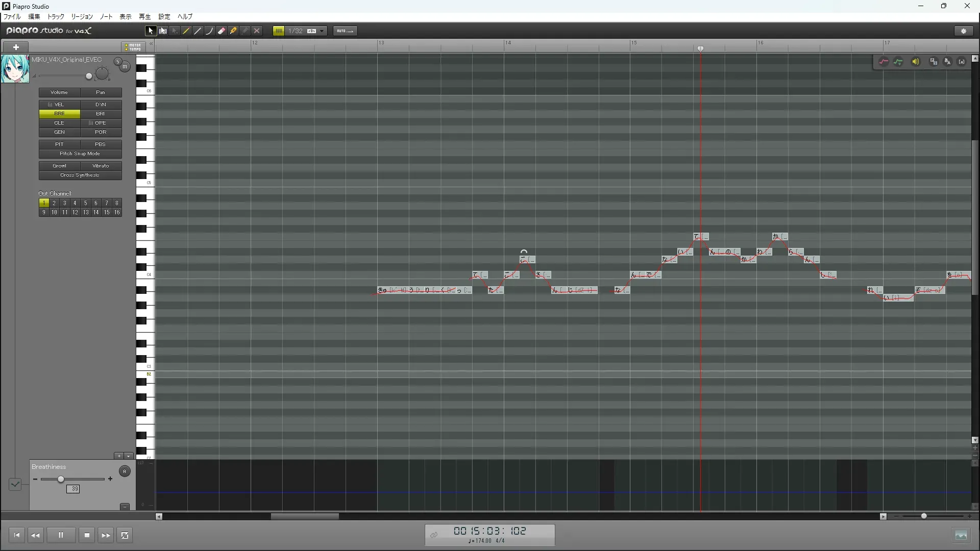Open the 設定 menu
The height and width of the screenshot is (551, 980).
164,17
